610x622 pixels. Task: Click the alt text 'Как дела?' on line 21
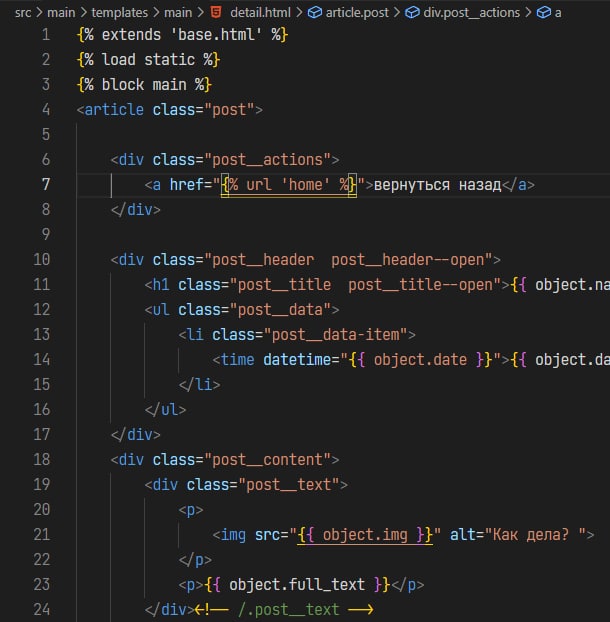(531, 535)
